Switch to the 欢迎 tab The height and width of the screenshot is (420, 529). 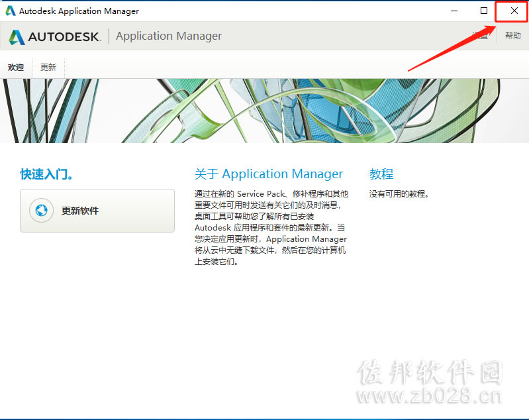(16, 67)
